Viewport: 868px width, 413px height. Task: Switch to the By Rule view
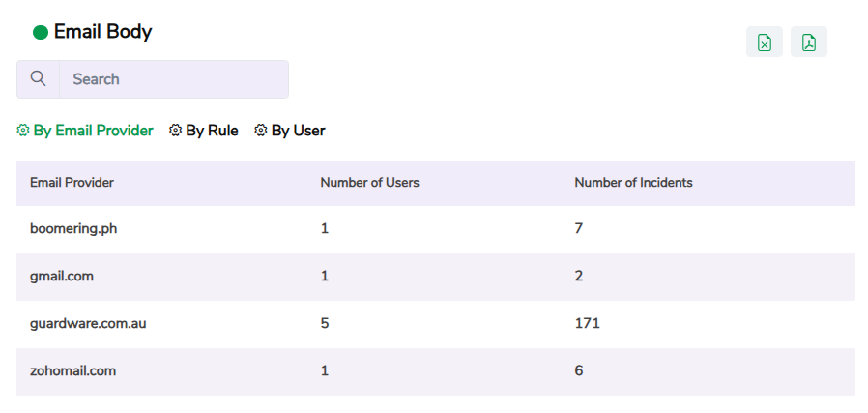click(x=212, y=131)
